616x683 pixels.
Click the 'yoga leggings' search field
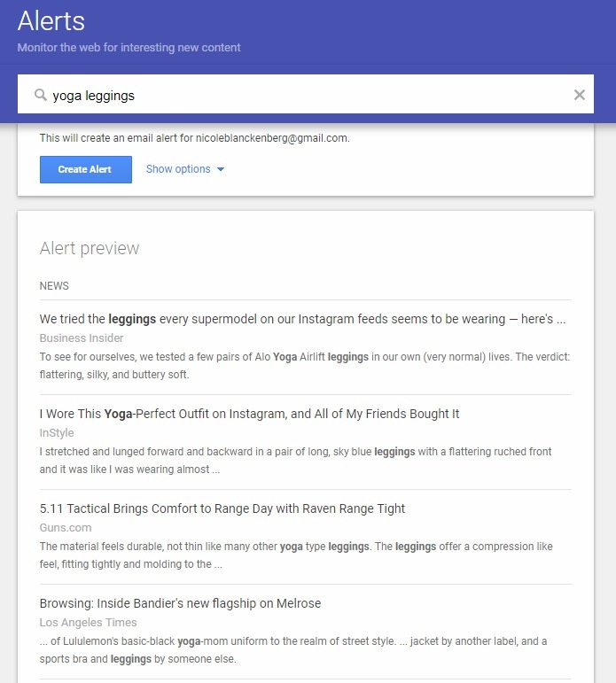click(x=306, y=94)
